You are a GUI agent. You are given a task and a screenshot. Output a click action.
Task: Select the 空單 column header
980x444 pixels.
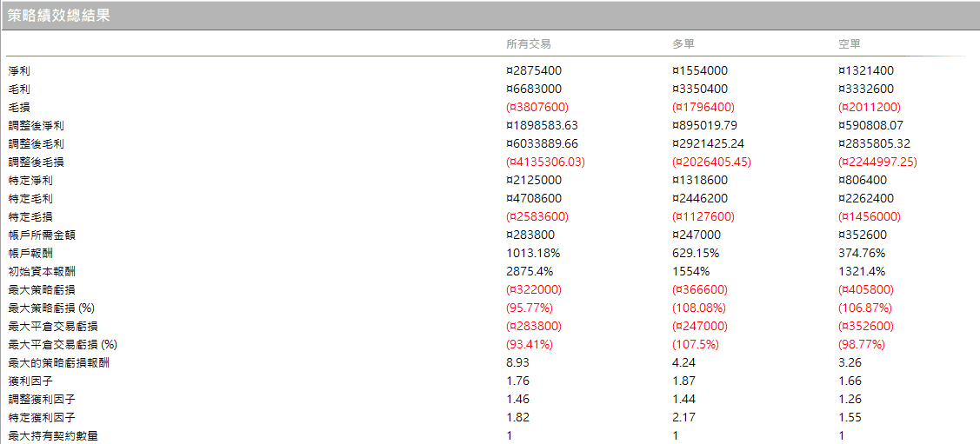point(850,44)
